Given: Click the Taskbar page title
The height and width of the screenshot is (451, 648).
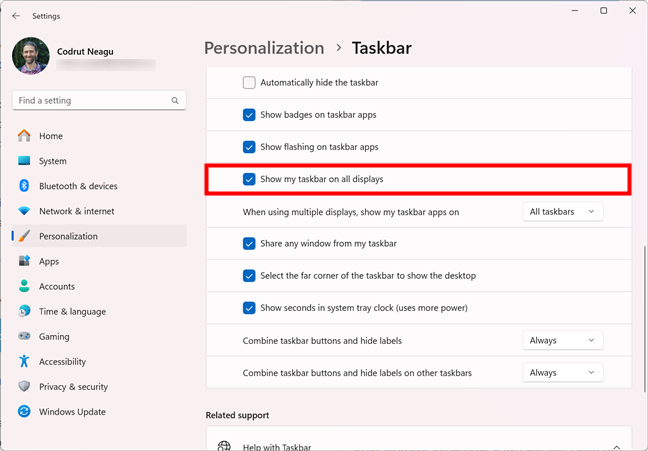Looking at the screenshot, I should pyautogui.click(x=381, y=48).
